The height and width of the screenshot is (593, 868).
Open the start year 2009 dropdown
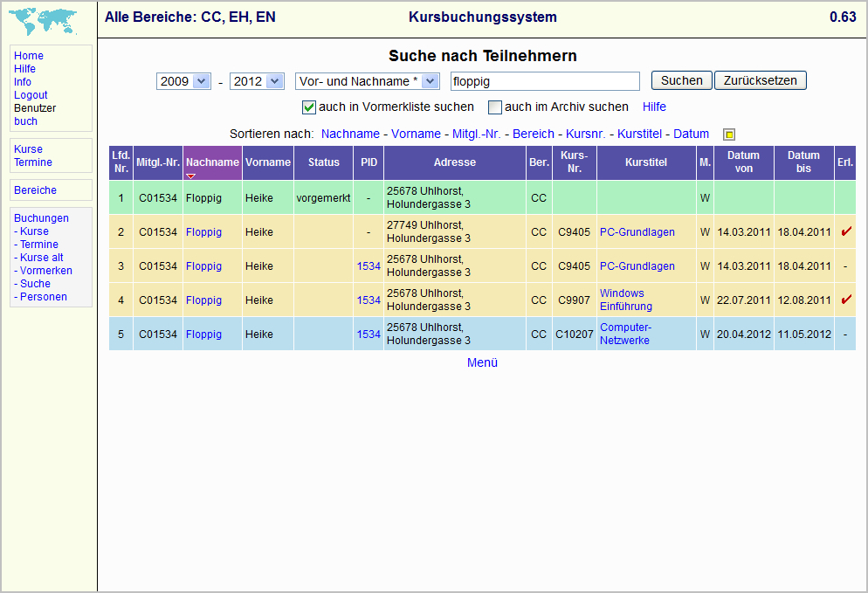point(183,81)
